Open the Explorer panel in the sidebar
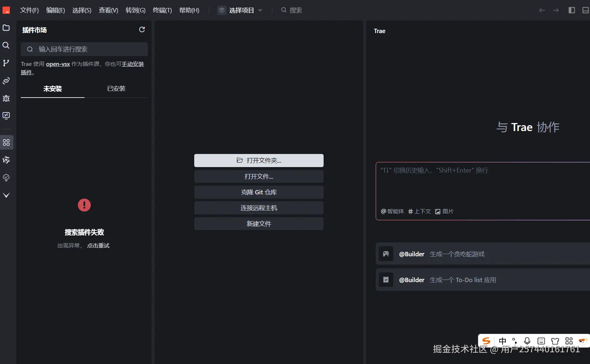This screenshot has height=364, width=590. pos(6,28)
